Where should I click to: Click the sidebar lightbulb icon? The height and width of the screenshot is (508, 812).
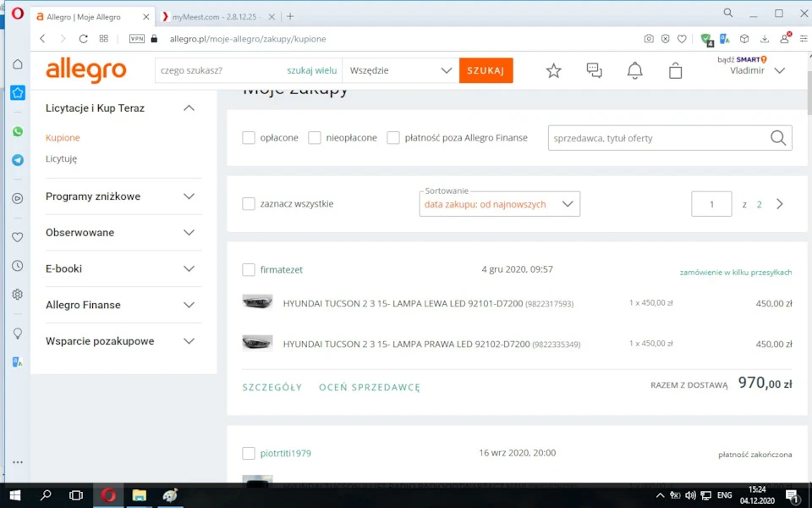[18, 334]
